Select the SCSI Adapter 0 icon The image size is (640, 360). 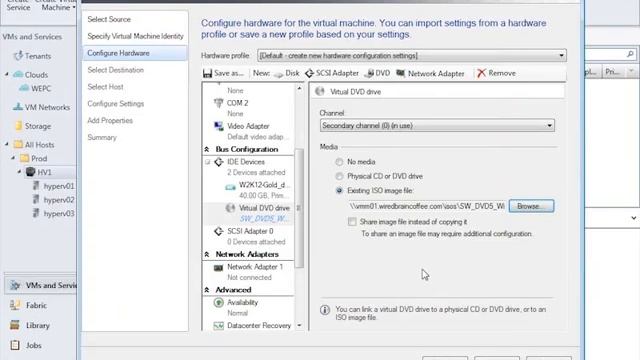(218, 231)
